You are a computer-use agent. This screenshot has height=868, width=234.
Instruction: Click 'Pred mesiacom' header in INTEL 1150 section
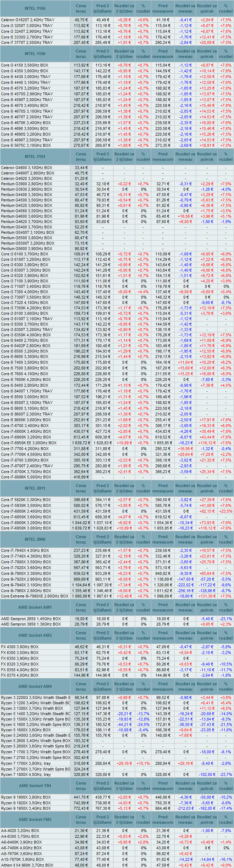(163, 54)
